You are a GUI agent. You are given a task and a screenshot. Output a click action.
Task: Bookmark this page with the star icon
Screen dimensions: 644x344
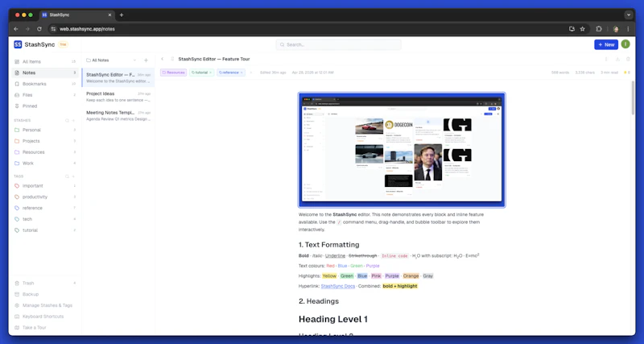click(x=582, y=29)
